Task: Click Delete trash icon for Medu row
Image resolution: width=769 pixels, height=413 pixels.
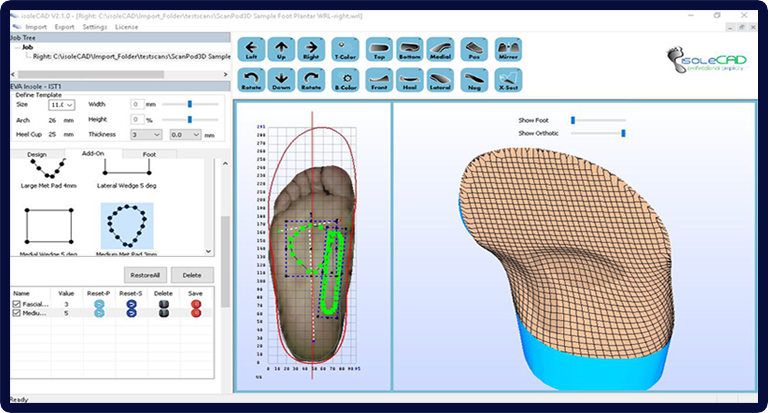Action: [x=164, y=313]
